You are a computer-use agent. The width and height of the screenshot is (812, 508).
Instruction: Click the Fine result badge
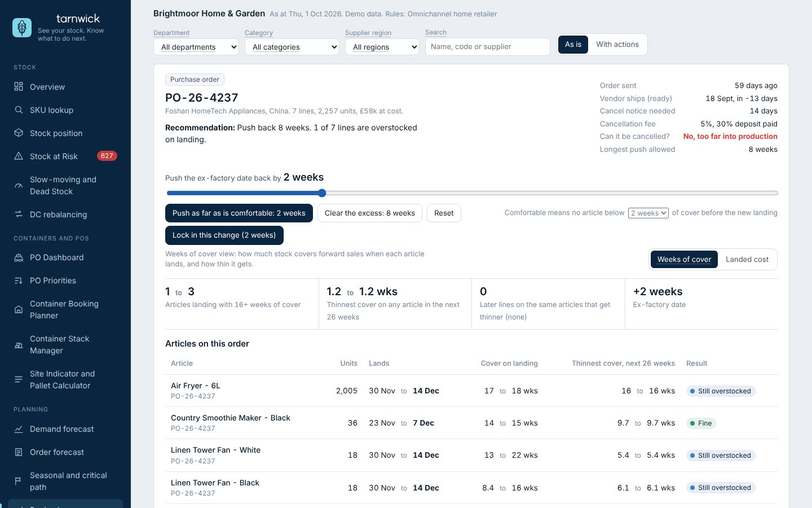(701, 423)
